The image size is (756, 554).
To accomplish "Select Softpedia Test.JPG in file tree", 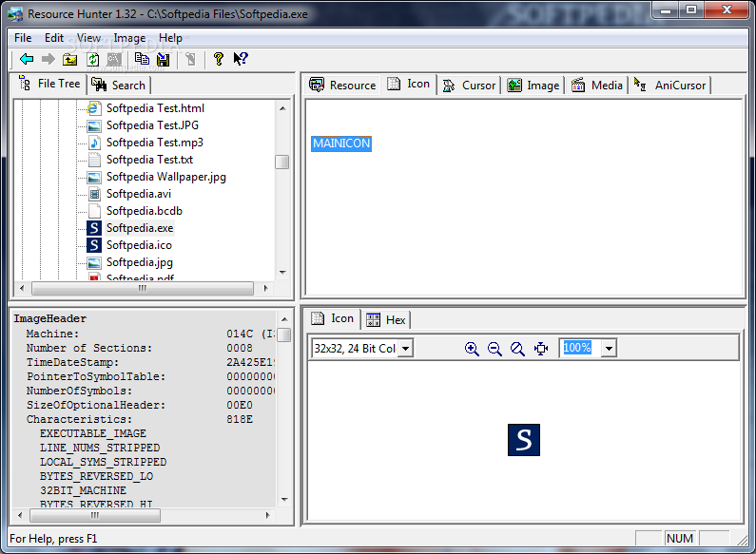I will [152, 125].
